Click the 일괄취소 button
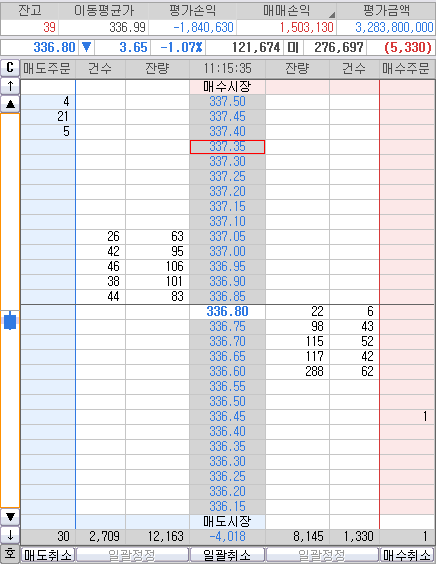The image size is (436, 564). (x=227, y=555)
